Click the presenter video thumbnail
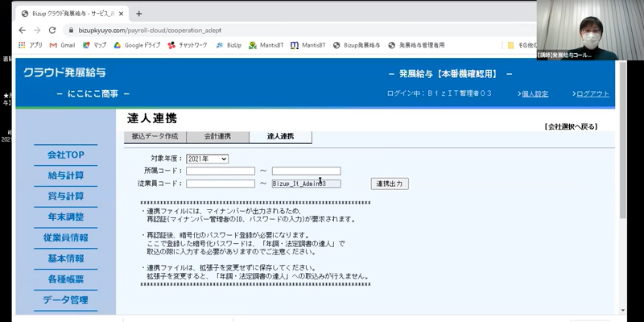Viewport: 644px width, 322px height. 590,30
